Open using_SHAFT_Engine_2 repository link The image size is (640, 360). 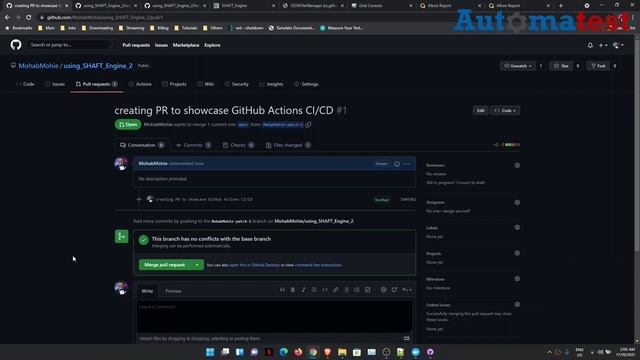pyautogui.click(x=98, y=66)
